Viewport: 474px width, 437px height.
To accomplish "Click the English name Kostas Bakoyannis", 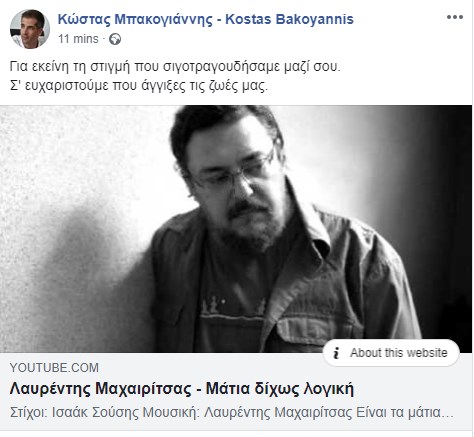I will (x=289, y=19).
